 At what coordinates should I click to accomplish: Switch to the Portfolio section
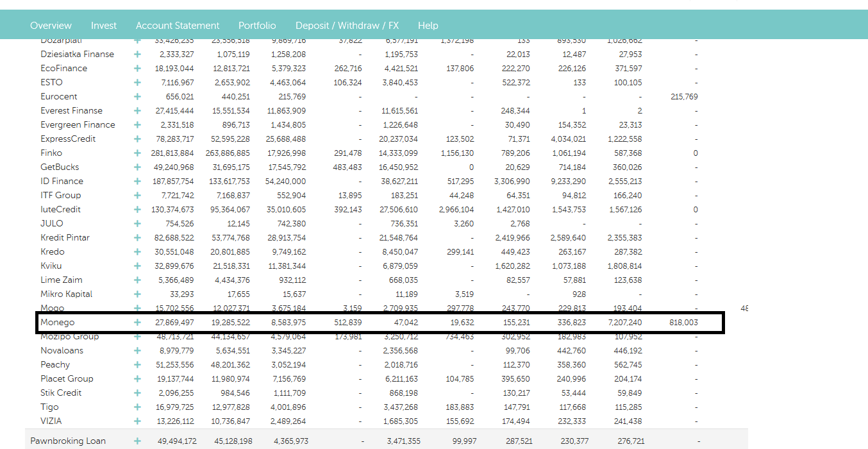pyautogui.click(x=257, y=26)
